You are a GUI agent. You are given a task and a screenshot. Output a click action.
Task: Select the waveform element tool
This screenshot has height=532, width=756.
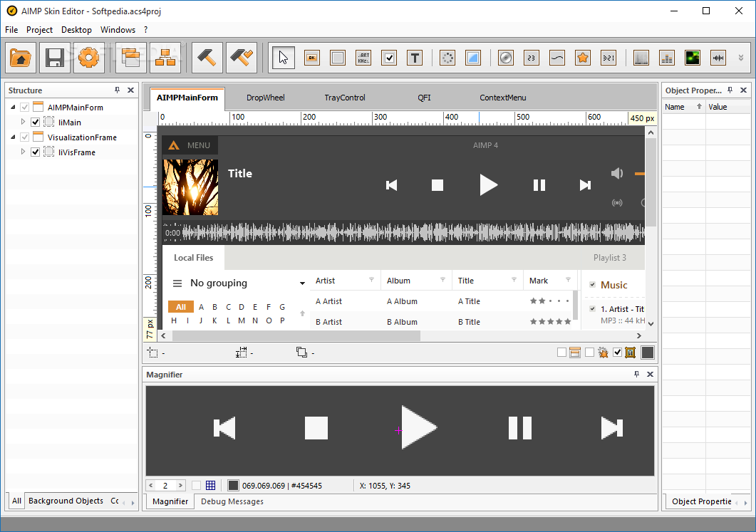(x=718, y=58)
